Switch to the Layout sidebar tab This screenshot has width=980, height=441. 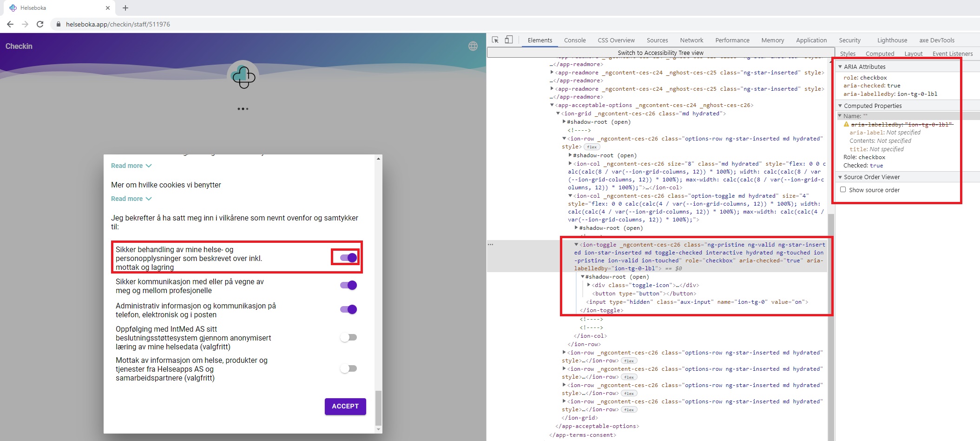(x=914, y=54)
